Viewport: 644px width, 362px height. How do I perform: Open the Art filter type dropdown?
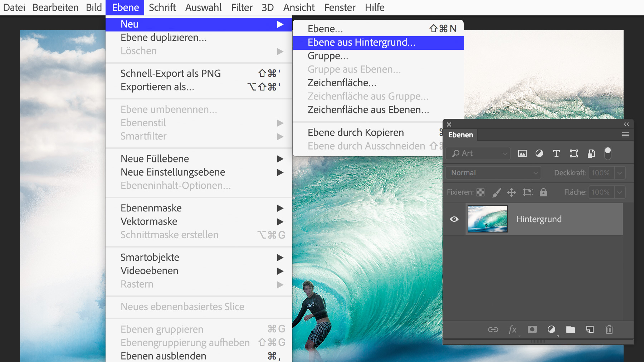(478, 153)
